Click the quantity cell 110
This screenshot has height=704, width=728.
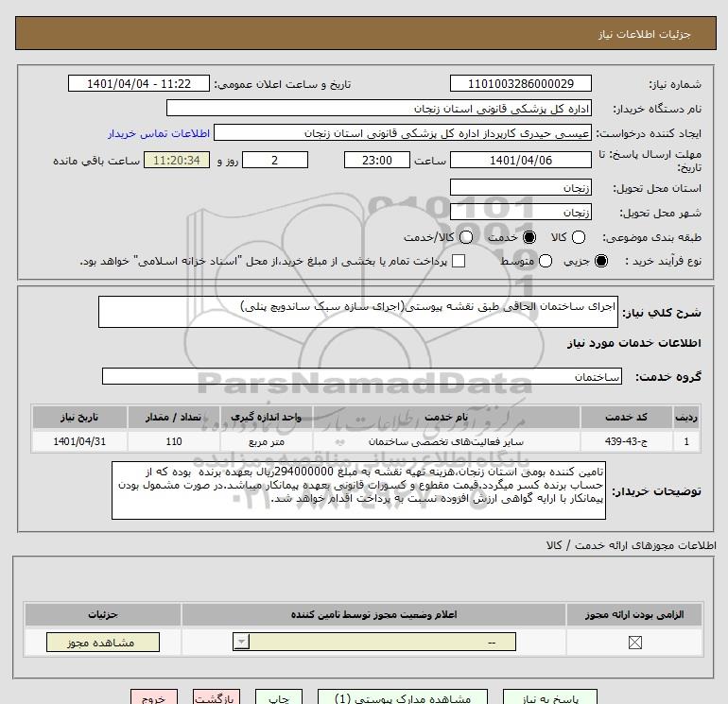pos(174,441)
